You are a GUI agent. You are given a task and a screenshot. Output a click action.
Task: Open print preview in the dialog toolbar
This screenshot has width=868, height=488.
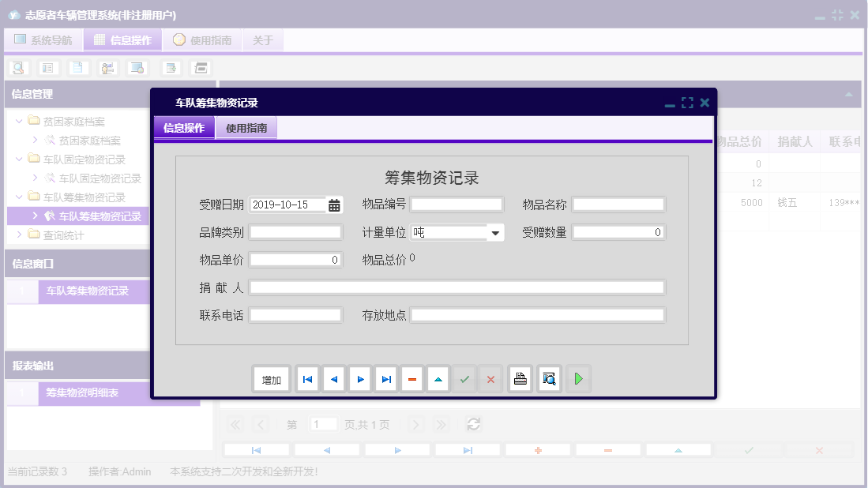coord(548,378)
